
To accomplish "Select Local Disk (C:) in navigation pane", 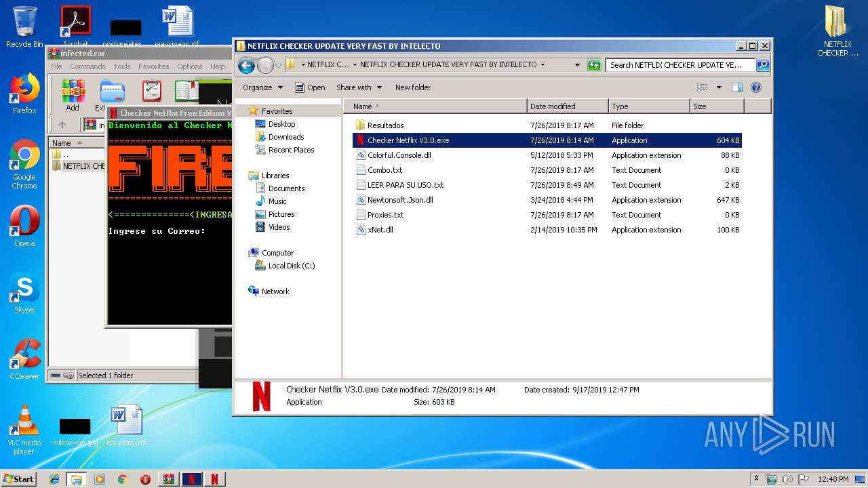I will point(292,266).
